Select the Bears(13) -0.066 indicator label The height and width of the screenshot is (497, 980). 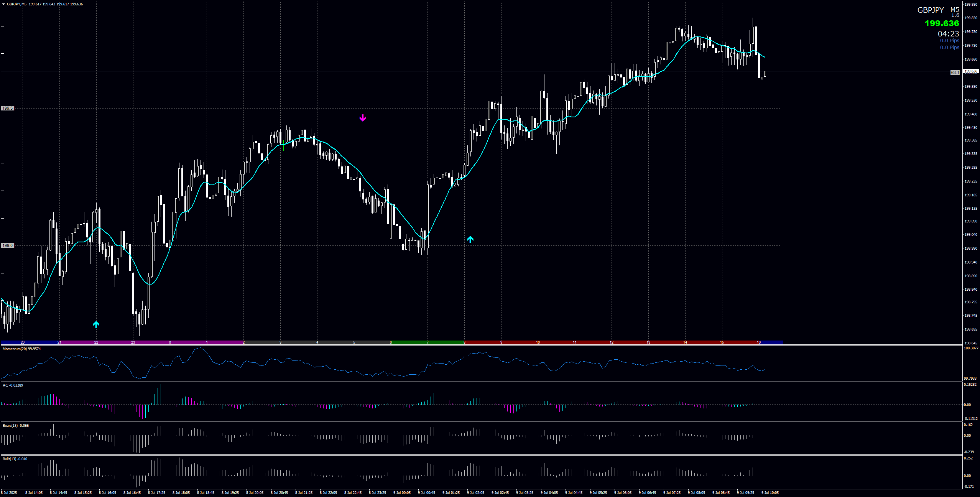point(16,426)
